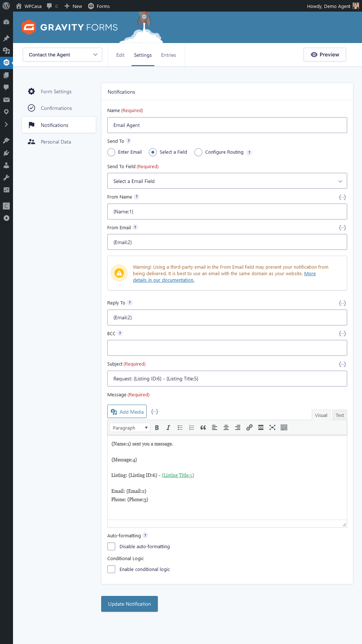This screenshot has width=362, height=644.
Task: Click the Update Notification button
Action: point(129,604)
